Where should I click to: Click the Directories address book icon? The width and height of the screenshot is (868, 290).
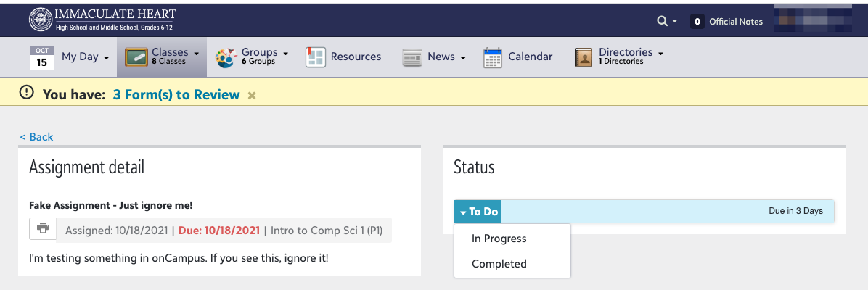584,57
